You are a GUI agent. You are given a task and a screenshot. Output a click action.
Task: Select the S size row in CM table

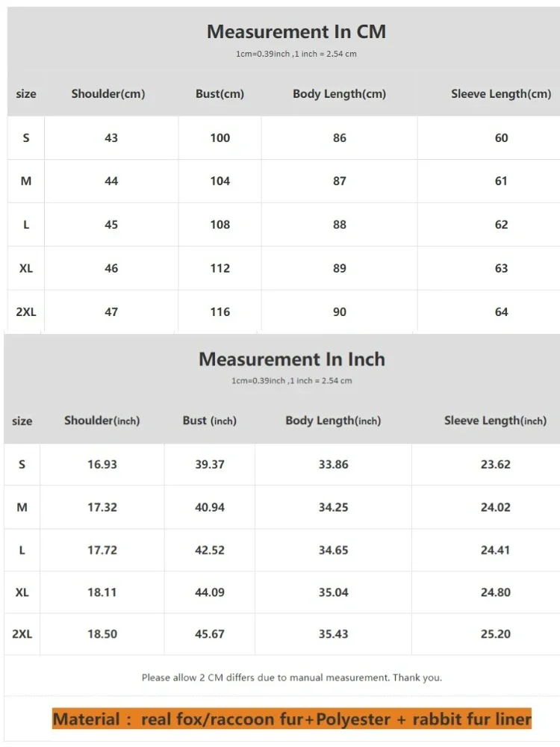pyautogui.click(x=26, y=138)
